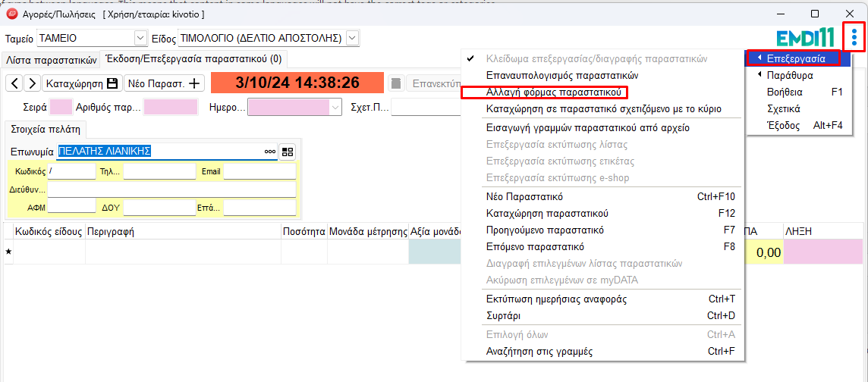Click the pink Σειρά field
Image resolution: width=868 pixels, height=382 pixels.
61,108
